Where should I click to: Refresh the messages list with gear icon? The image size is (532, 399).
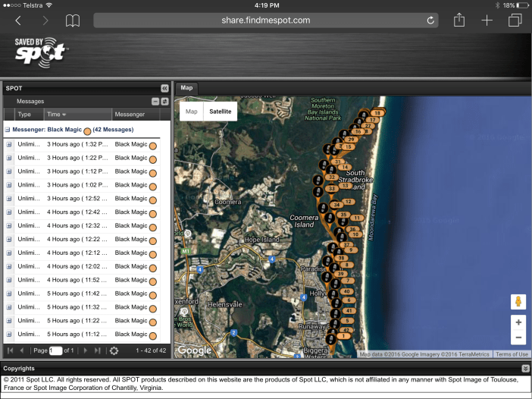[x=114, y=350]
